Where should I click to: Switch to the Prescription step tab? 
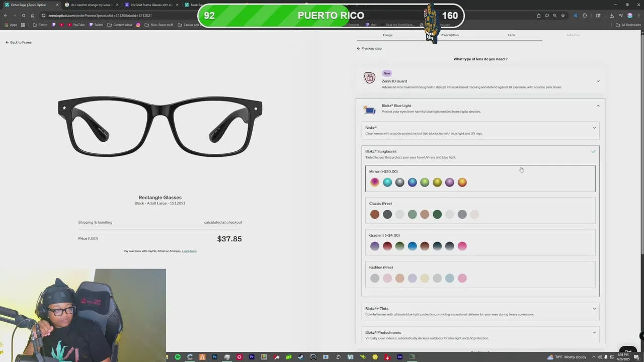(x=449, y=35)
